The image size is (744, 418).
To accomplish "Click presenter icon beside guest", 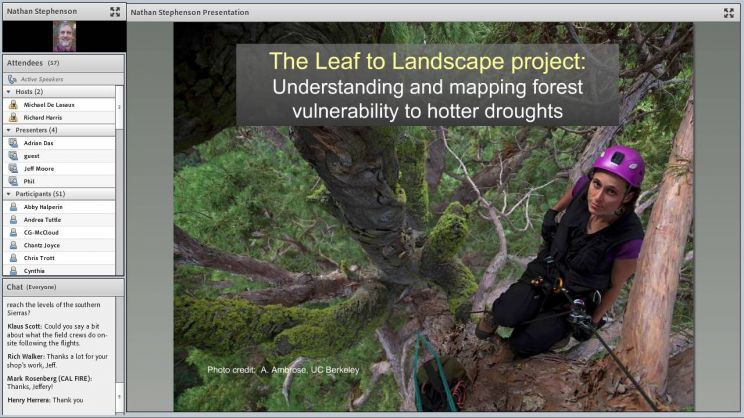I will pyautogui.click(x=13, y=156).
